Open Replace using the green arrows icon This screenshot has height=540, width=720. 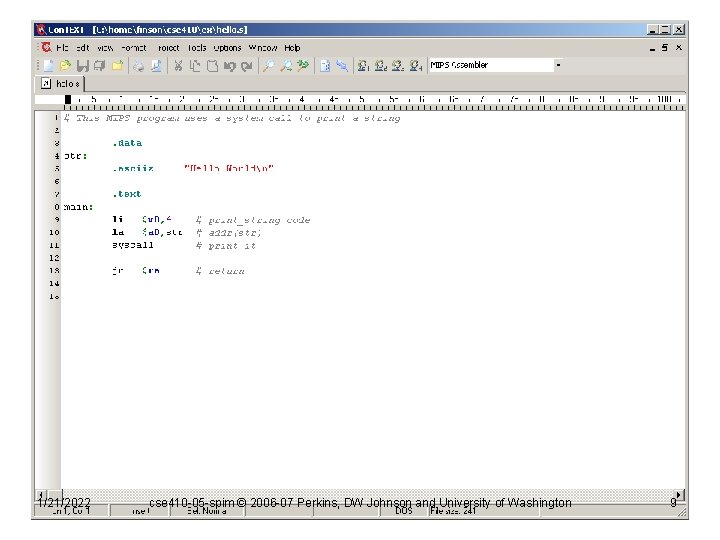click(303, 66)
